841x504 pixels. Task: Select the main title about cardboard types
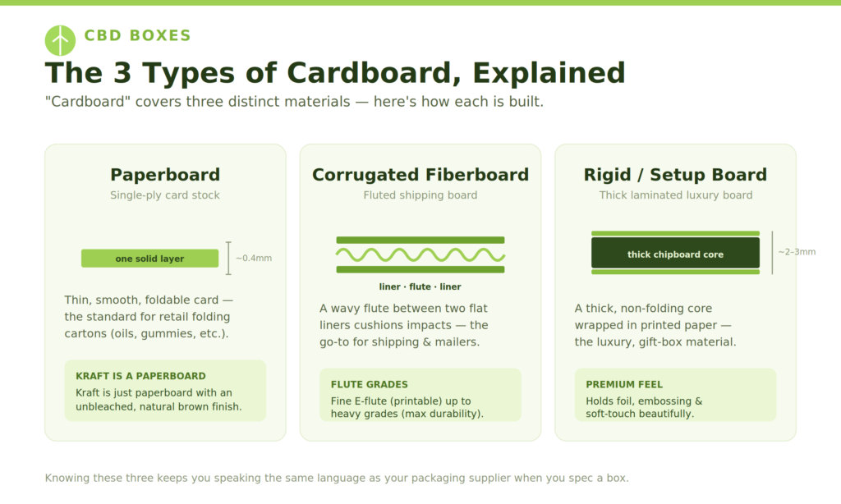[335, 73]
